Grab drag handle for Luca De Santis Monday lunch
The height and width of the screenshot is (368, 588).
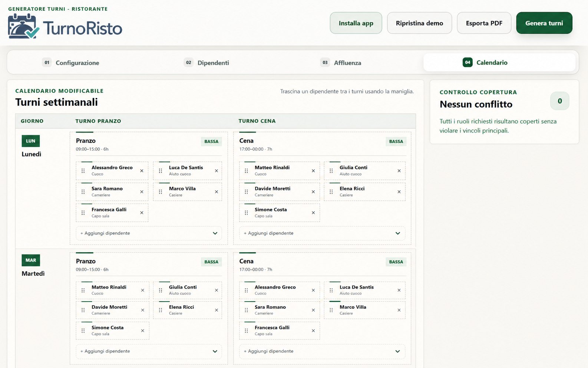pos(161,171)
